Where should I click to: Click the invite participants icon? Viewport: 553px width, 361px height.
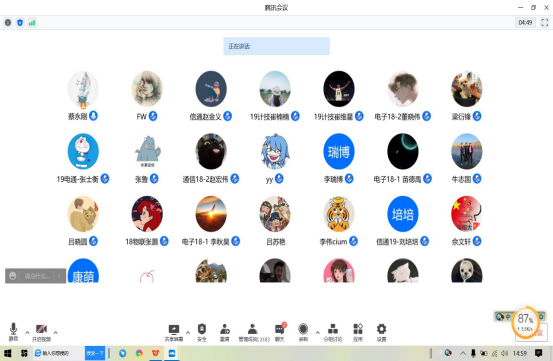click(x=225, y=332)
